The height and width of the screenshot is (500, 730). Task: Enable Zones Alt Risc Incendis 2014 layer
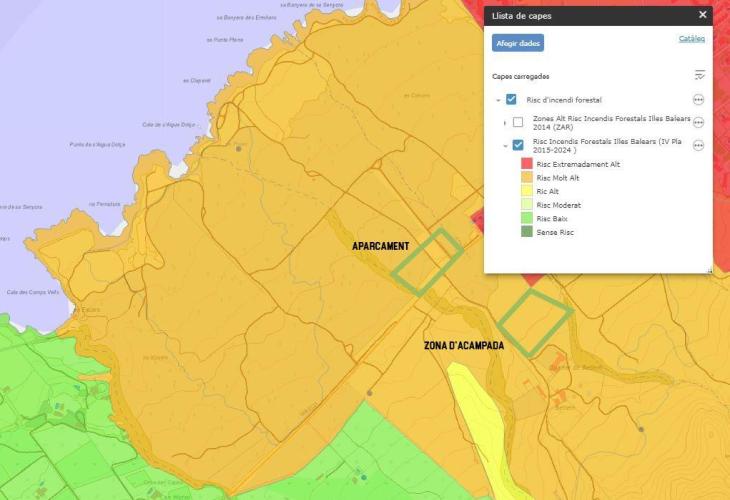point(518,123)
